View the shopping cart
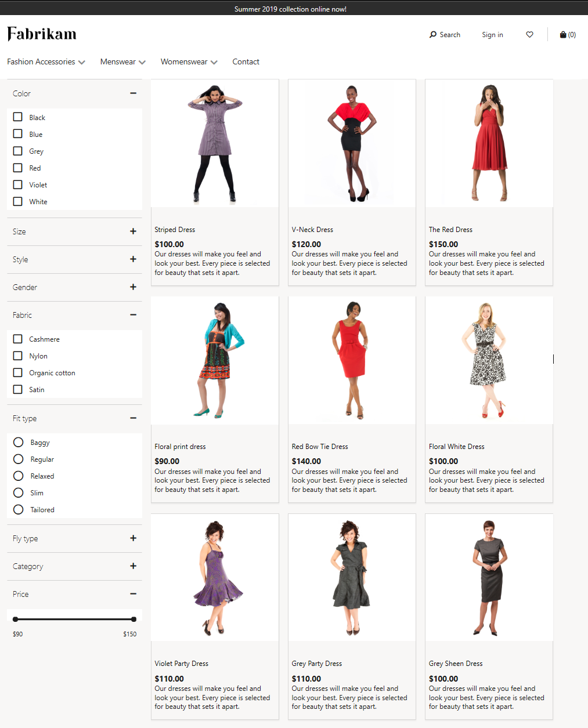Viewport: 588px width, 728px height. pos(567,34)
